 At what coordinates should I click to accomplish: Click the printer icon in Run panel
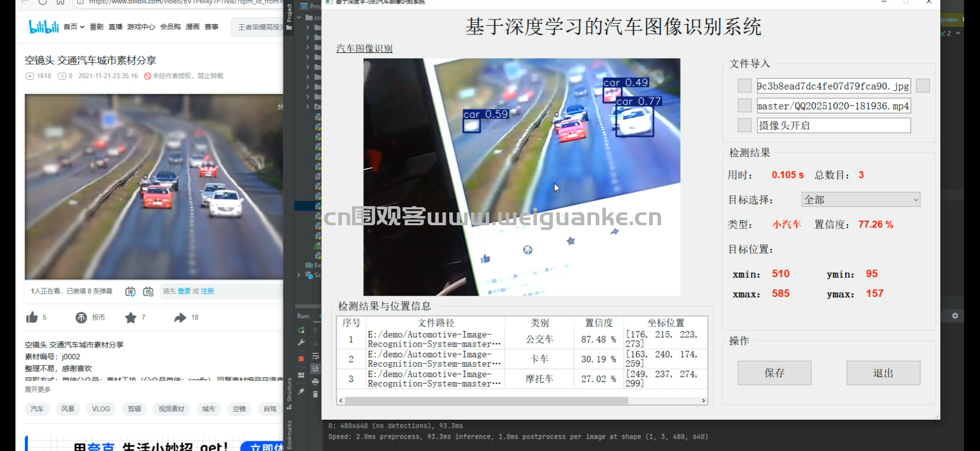point(316,382)
